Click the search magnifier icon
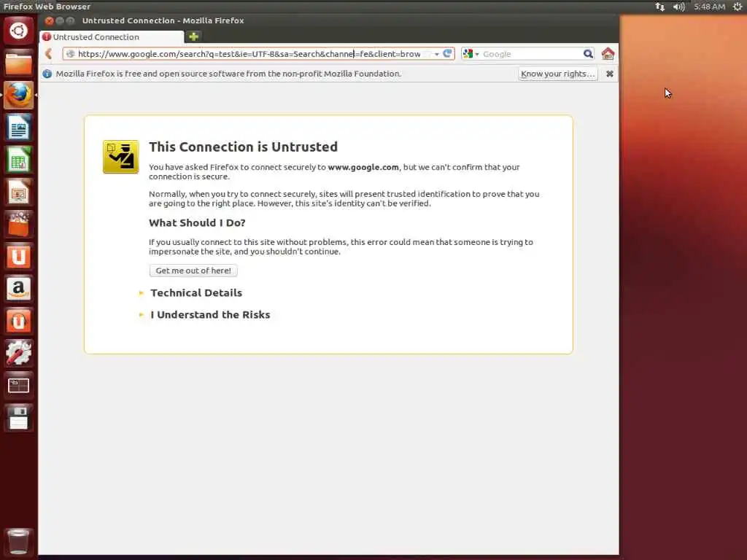 coord(589,54)
